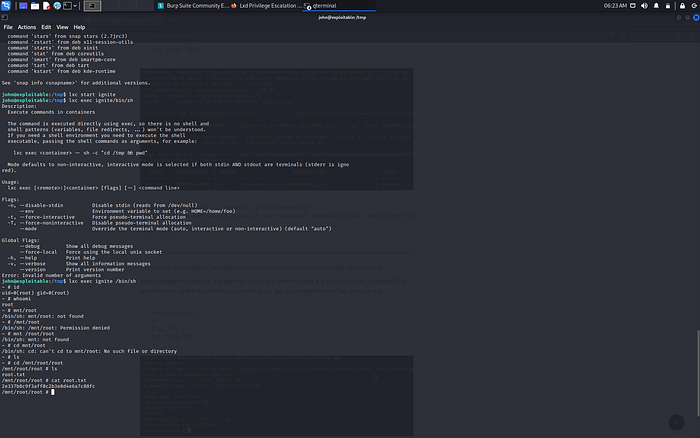
Task: Click the scroll-to-top button in Firefox page
Action: 676,422
